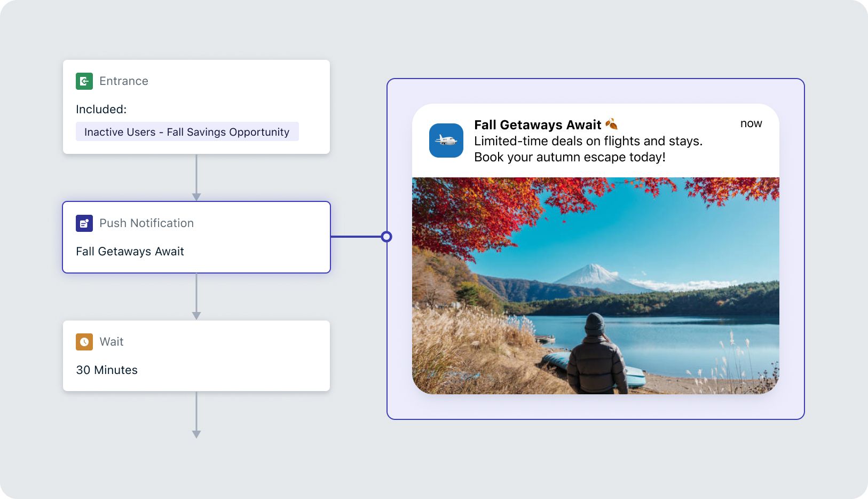Select the Entrance step card
The image size is (868, 499).
pyautogui.click(x=196, y=107)
